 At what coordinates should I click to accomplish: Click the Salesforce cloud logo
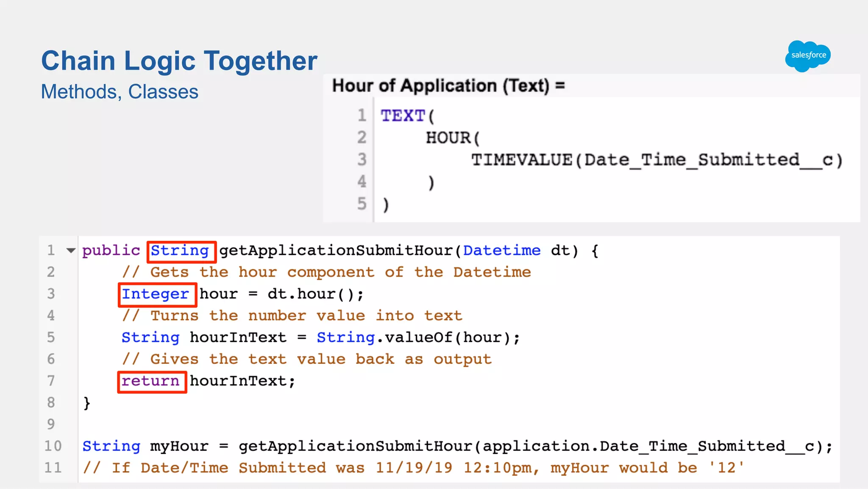(x=808, y=56)
